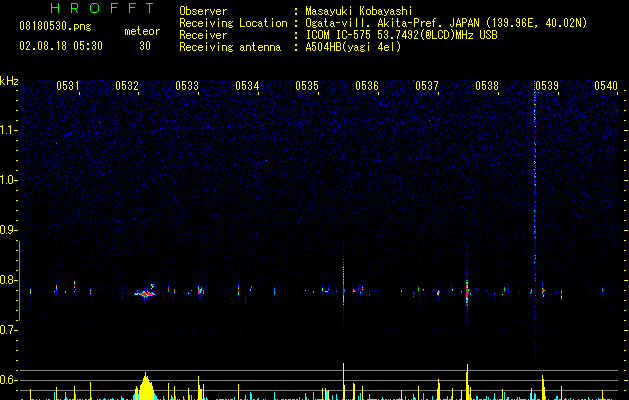Click the Receiving Location label
The width and height of the screenshot is (629, 400).
pos(233,23)
